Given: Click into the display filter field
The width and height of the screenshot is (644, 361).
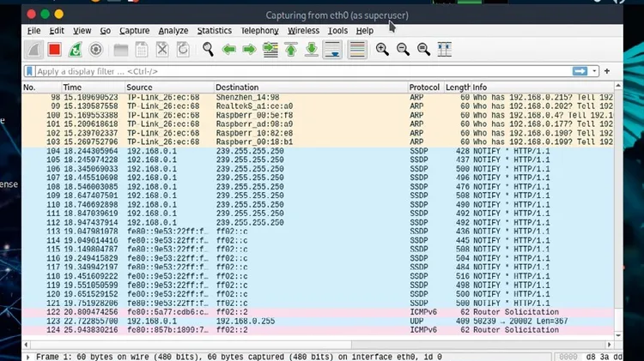Looking at the screenshot, I should (x=303, y=71).
